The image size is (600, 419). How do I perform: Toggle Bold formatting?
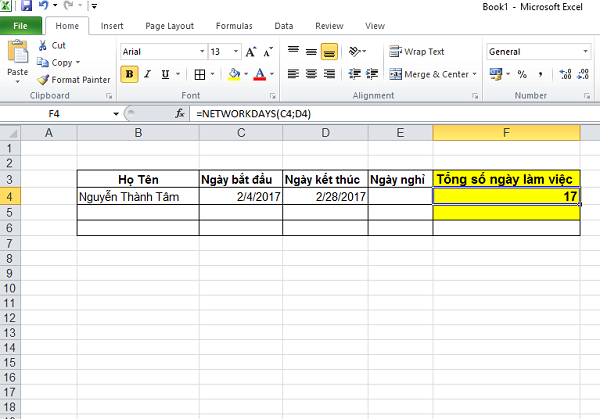[x=130, y=74]
